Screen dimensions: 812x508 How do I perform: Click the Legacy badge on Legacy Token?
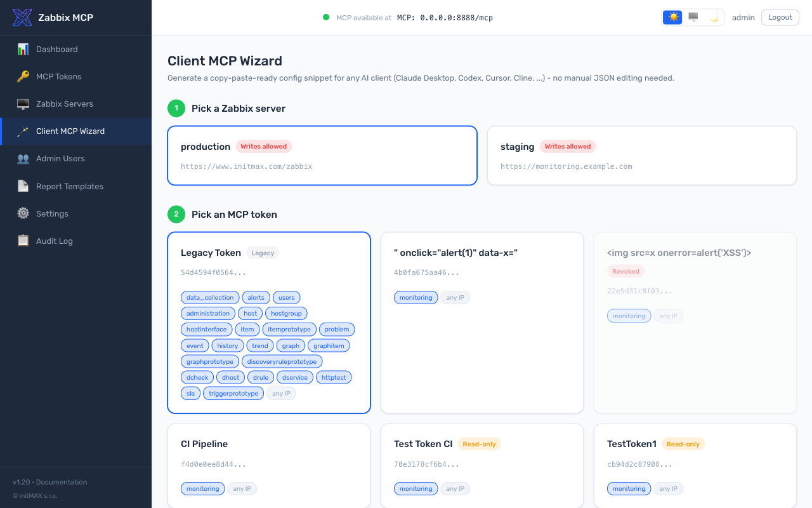[263, 253]
